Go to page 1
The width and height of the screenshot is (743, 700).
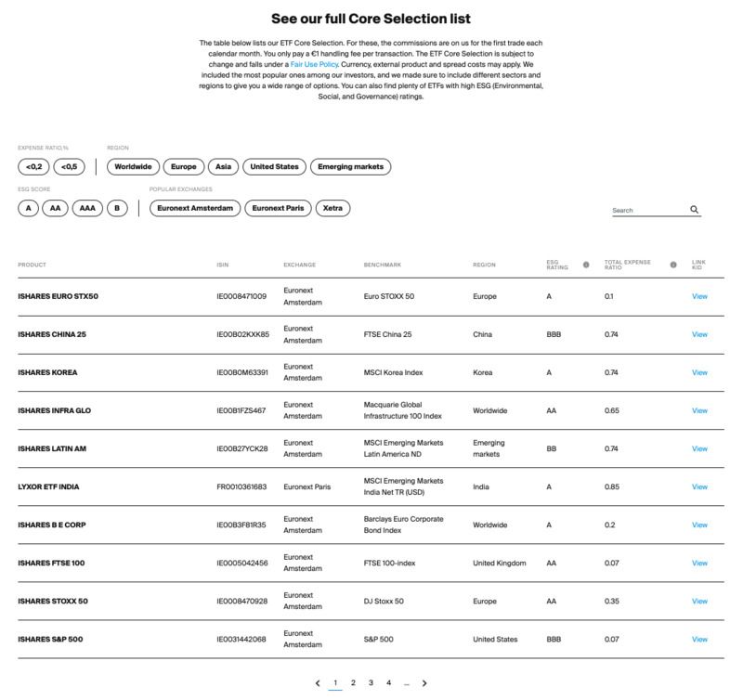coord(335,683)
